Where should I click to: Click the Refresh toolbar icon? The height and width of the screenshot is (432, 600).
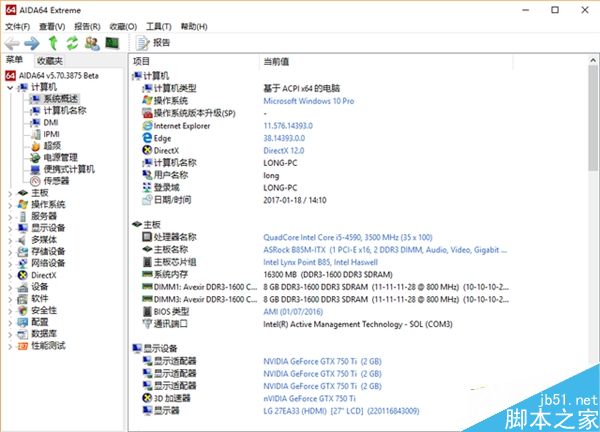(72, 43)
